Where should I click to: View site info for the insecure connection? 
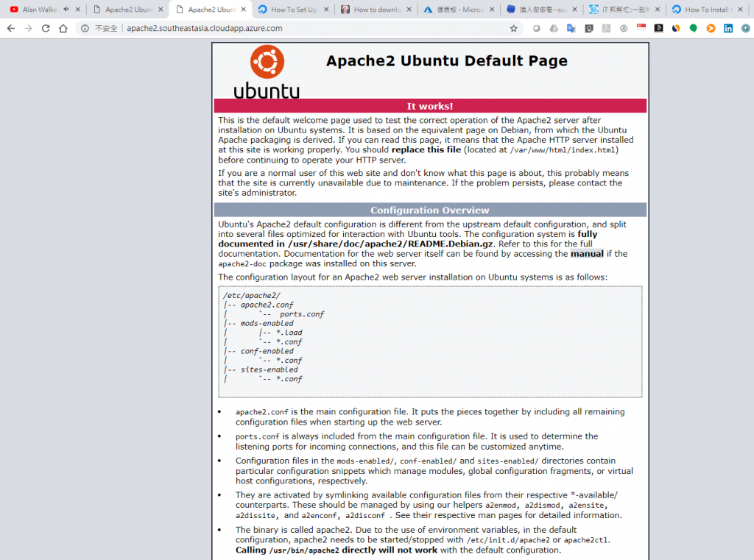pos(85,29)
